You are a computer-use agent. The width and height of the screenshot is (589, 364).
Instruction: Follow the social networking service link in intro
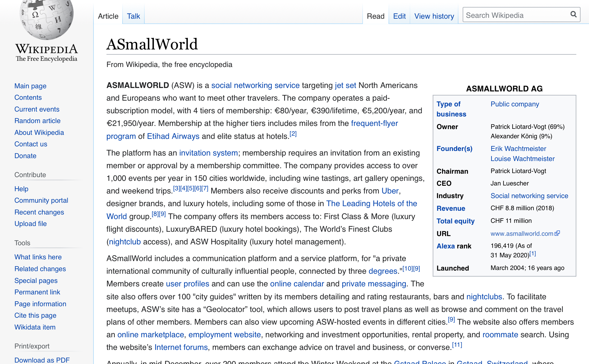pyautogui.click(x=255, y=85)
